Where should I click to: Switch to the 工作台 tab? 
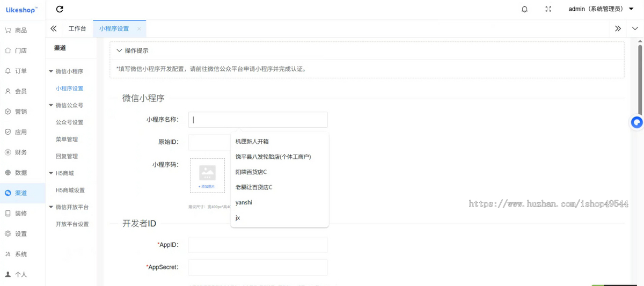(x=77, y=28)
